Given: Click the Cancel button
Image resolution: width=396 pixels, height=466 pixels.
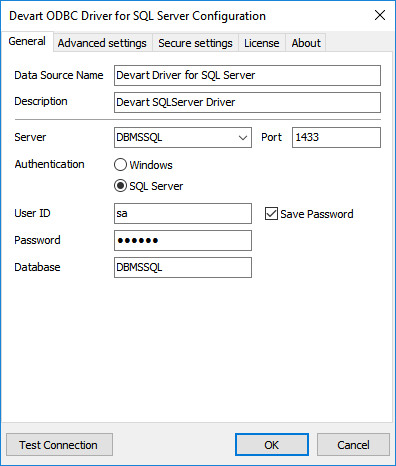Looking at the screenshot, I should point(353,445).
